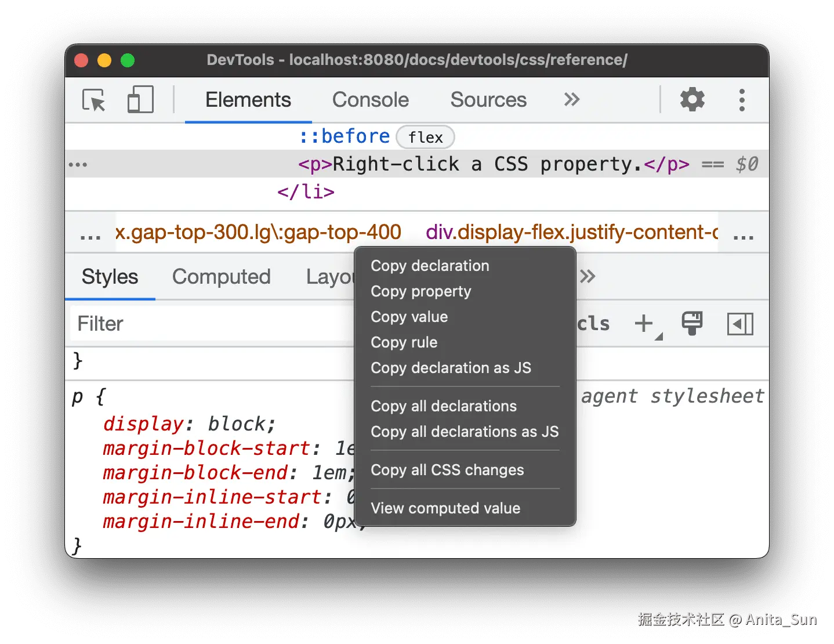Open the DOM node actions ellipsis
Image resolution: width=834 pixels, height=644 pixels.
pos(78,165)
